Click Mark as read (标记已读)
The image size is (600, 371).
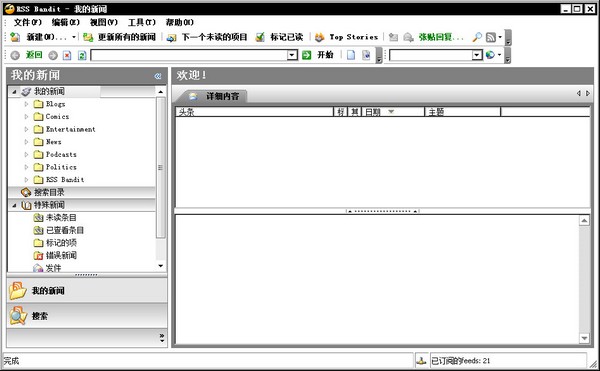[x=279, y=37]
